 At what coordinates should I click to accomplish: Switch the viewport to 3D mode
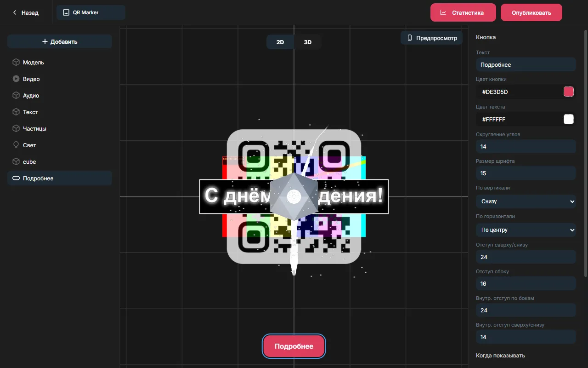[x=308, y=42]
